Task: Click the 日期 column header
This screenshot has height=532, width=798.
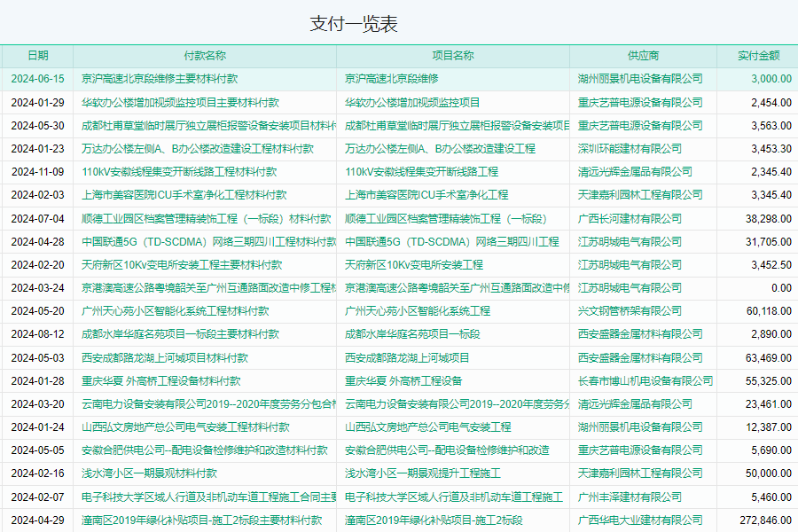Action: click(x=37, y=56)
